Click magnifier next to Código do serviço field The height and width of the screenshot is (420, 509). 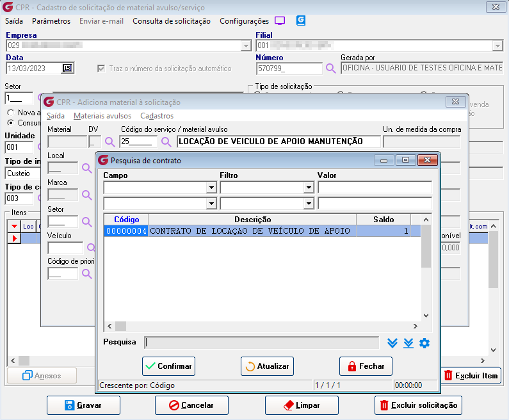click(166, 142)
